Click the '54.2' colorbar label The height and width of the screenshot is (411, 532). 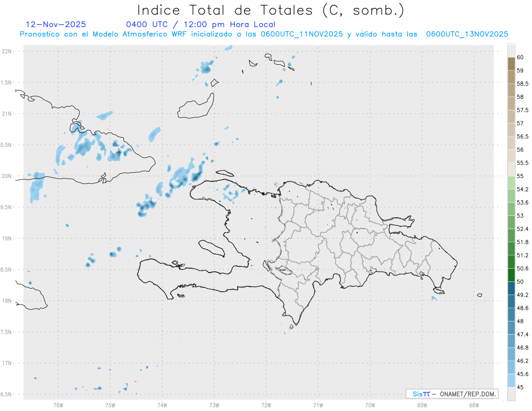click(523, 189)
